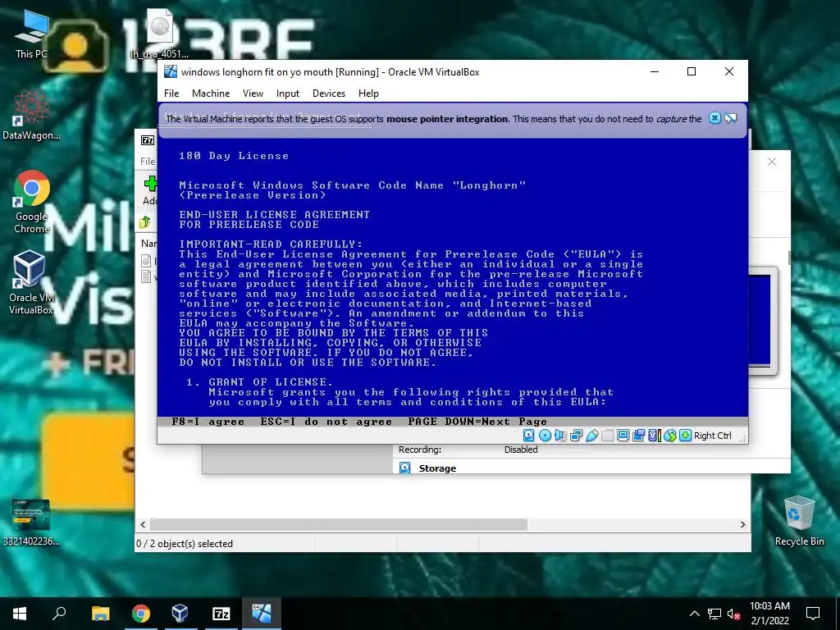Click the 'Right Ctrl' host key label

pyautogui.click(x=713, y=436)
